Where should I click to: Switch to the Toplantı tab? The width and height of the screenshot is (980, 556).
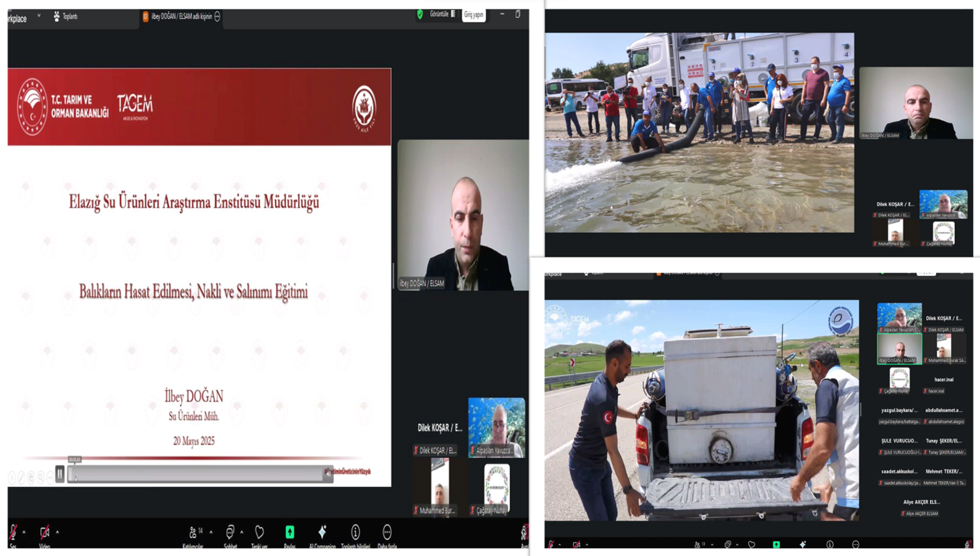coord(65,17)
